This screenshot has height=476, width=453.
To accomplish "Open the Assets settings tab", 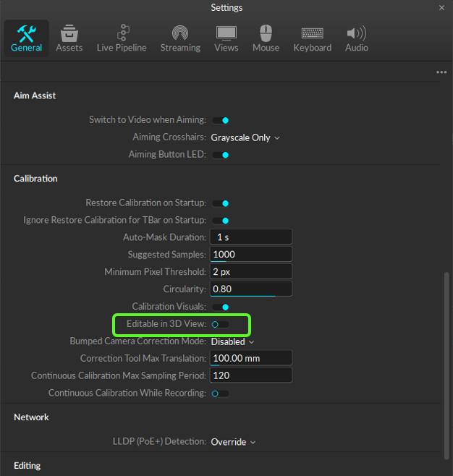I will [x=69, y=38].
